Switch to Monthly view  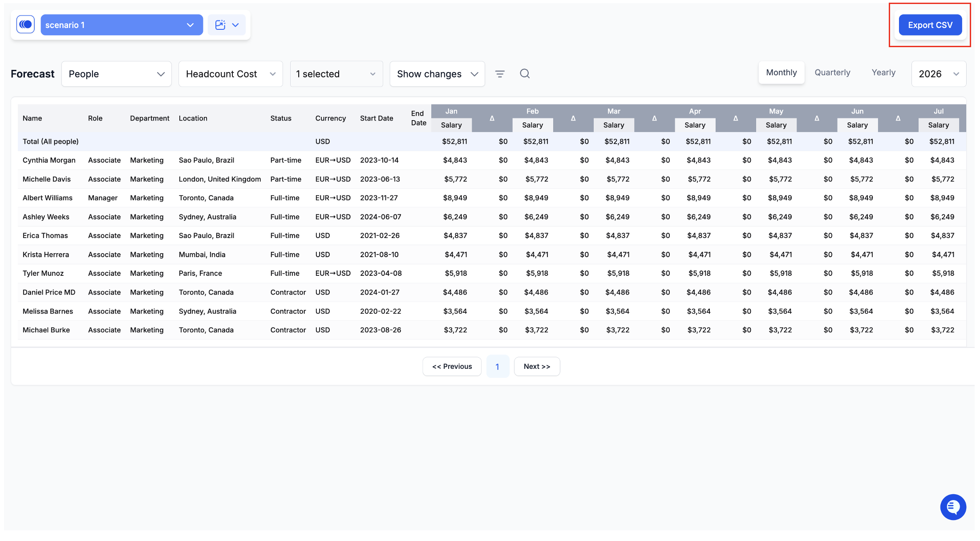781,73
